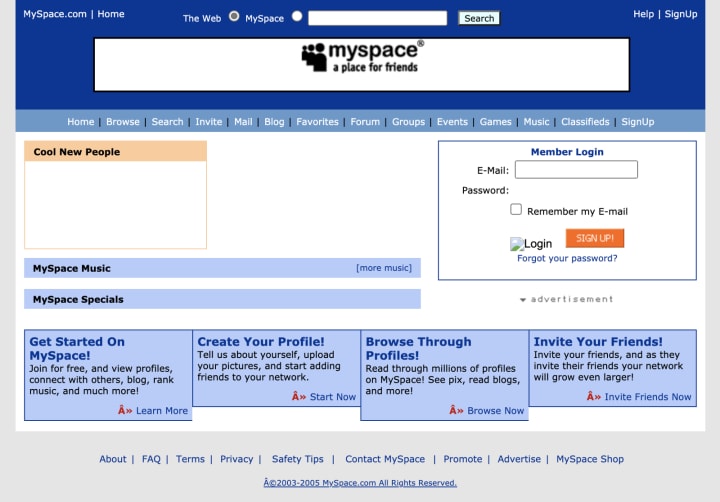This screenshot has width=720, height=502.
Task: Open Classifieds in the navigation bar
Action: (585, 122)
